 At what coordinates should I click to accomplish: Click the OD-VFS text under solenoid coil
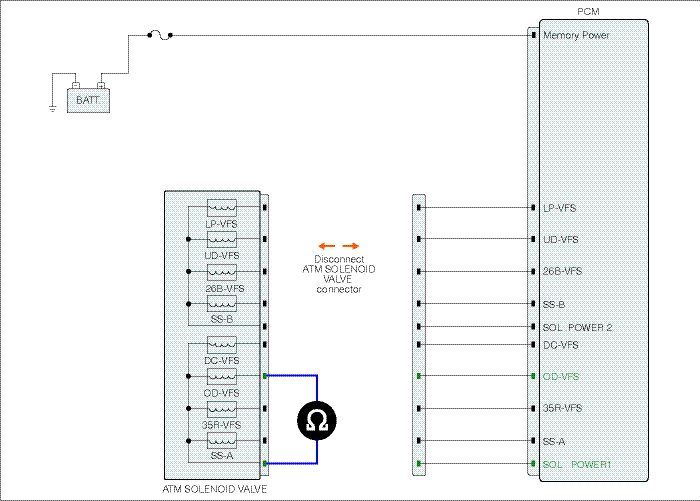click(221, 393)
